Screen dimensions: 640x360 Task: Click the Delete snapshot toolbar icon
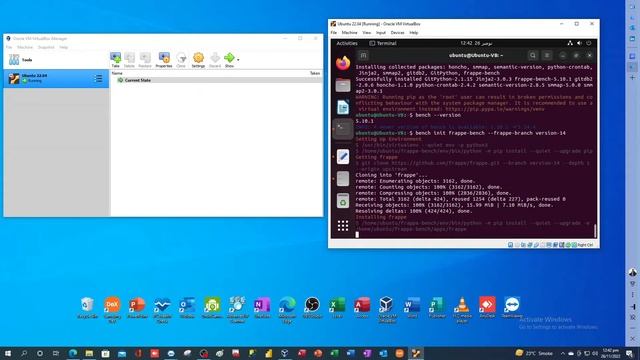[x=129, y=60]
